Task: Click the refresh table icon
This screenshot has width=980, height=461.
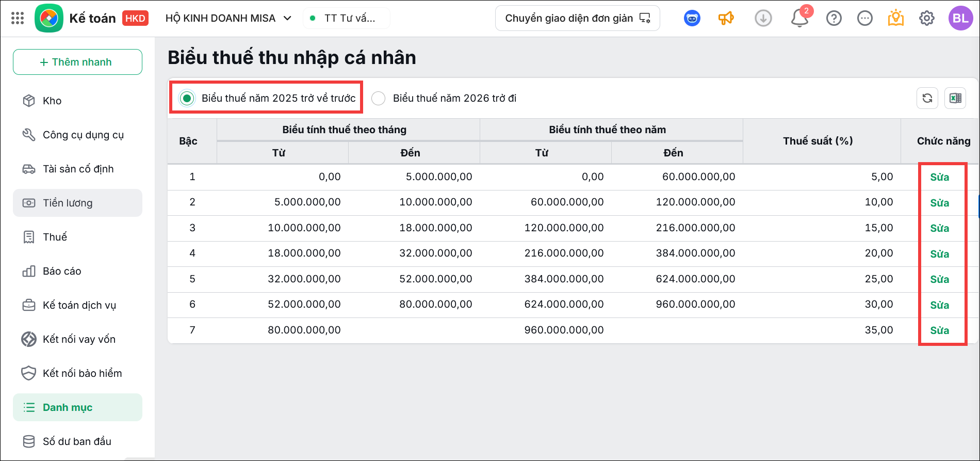Action: [x=927, y=98]
